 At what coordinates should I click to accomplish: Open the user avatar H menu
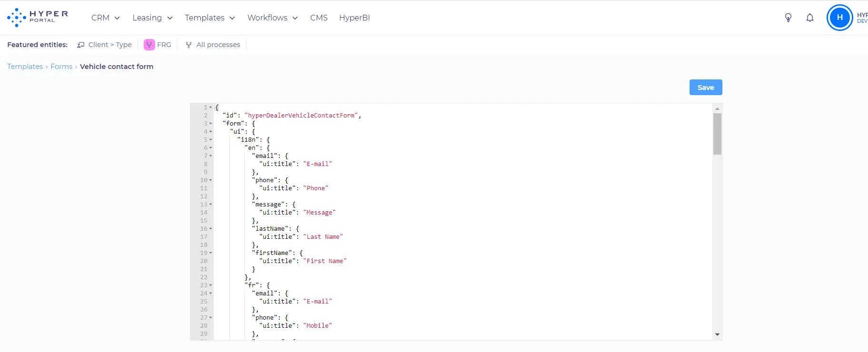click(x=840, y=18)
